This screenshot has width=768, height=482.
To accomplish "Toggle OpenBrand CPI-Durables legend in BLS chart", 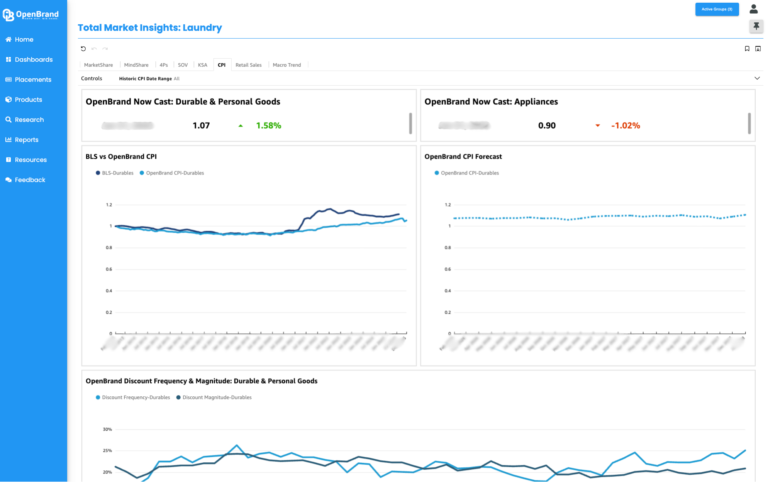I will [172, 173].
